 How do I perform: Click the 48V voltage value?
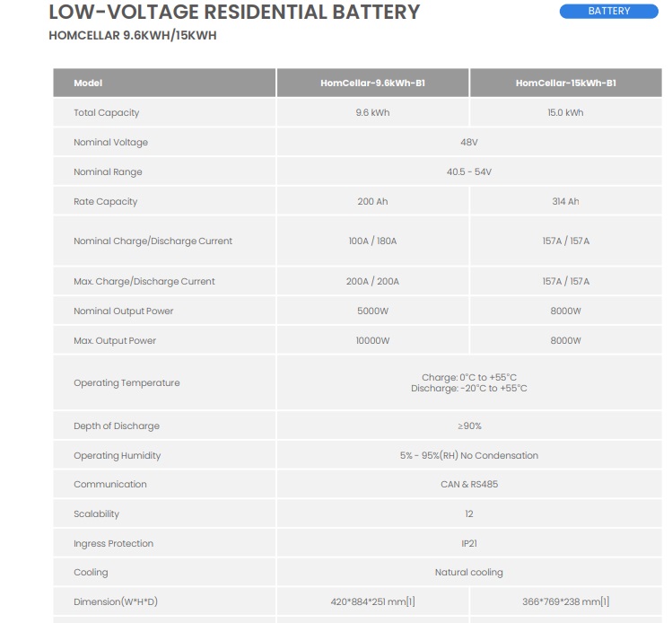(469, 142)
